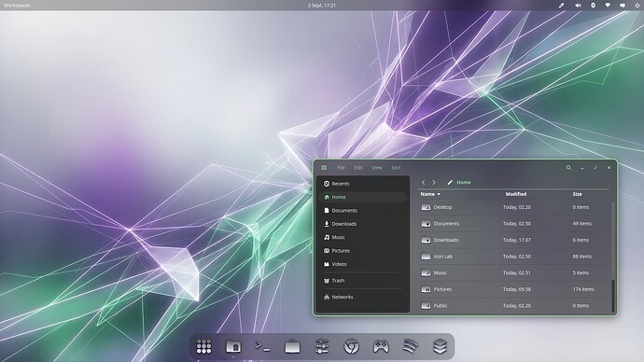The image size is (644, 362).
Task: Go forward with the right arrow
Action: click(x=434, y=182)
